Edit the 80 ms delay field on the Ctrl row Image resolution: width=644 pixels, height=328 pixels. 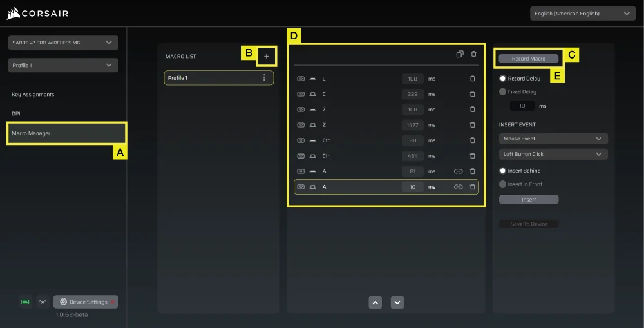pyautogui.click(x=412, y=140)
